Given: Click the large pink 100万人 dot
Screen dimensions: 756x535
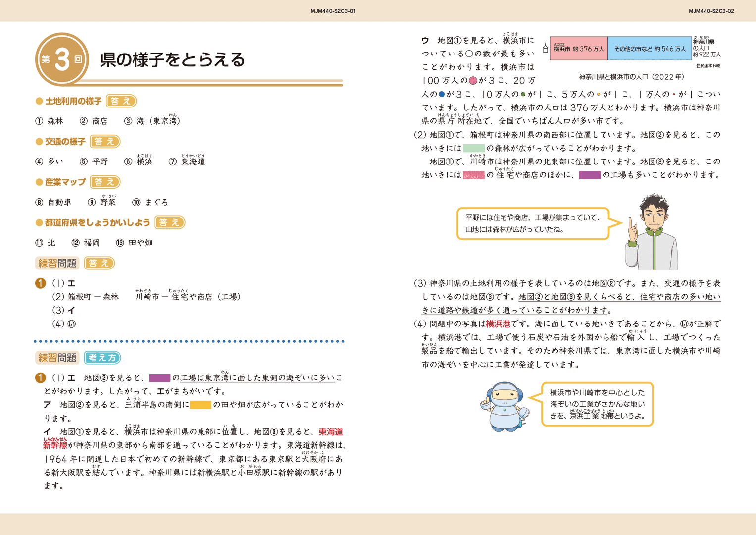Looking at the screenshot, I should [473, 80].
